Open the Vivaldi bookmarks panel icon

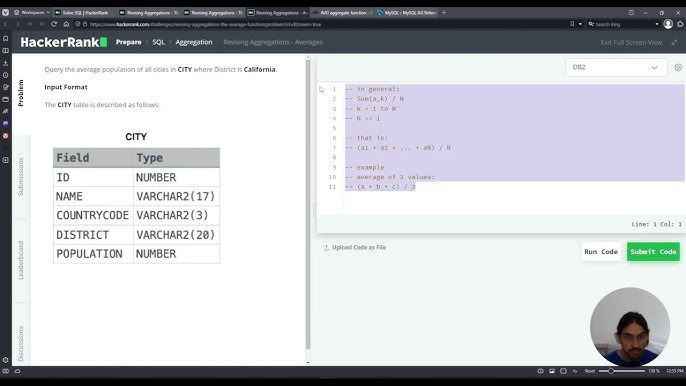6,39
